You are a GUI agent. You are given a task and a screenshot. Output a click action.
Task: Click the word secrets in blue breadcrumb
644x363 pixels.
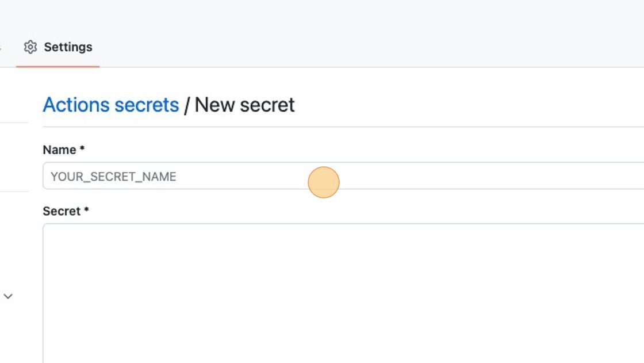tap(147, 105)
